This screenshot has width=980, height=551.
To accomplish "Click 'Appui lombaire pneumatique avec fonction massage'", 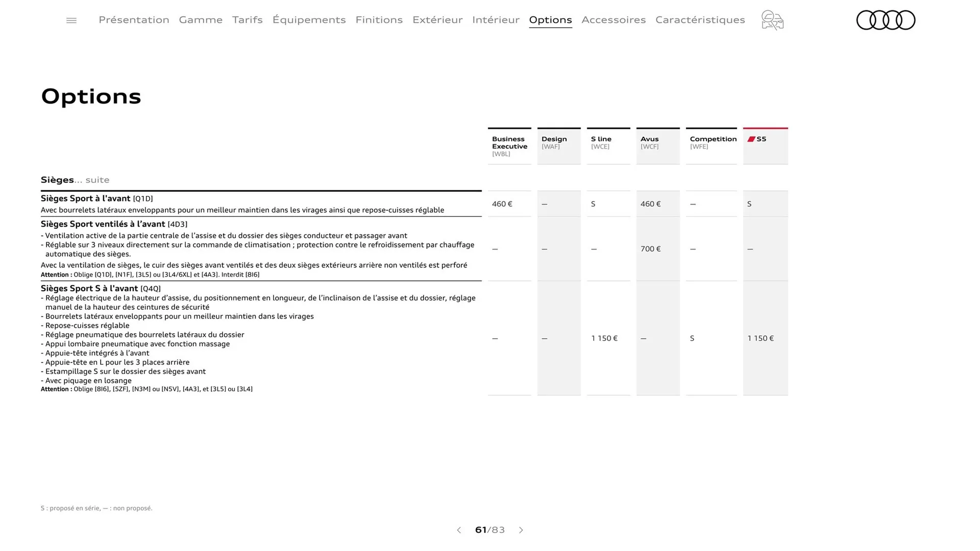I will click(135, 344).
